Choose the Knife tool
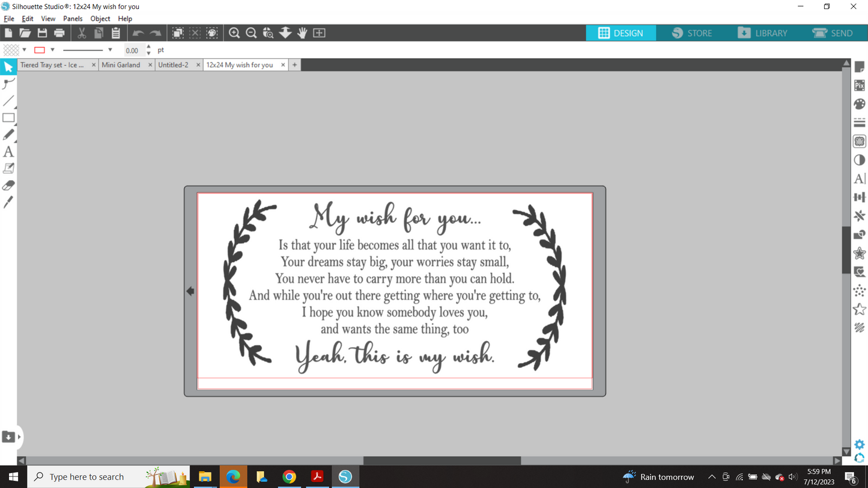 8,202
